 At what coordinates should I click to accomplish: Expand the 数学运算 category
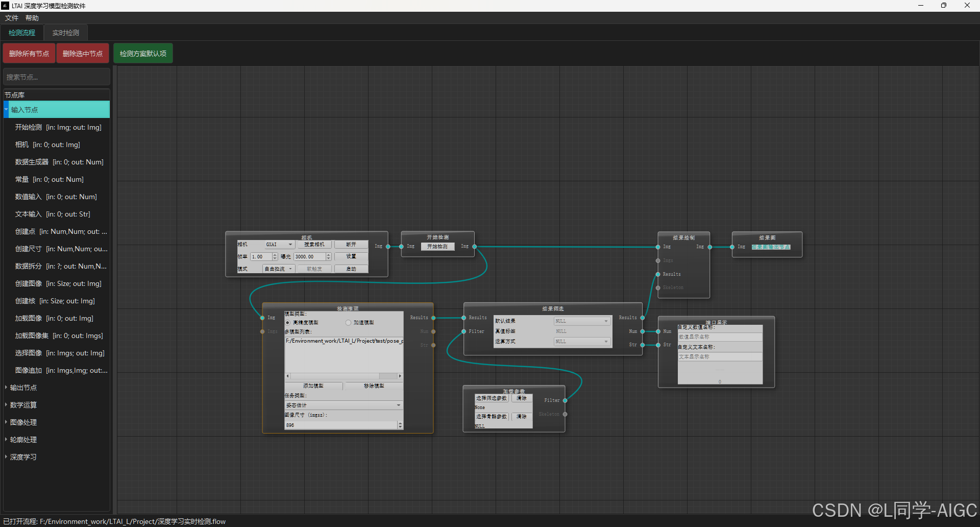[x=6, y=405]
